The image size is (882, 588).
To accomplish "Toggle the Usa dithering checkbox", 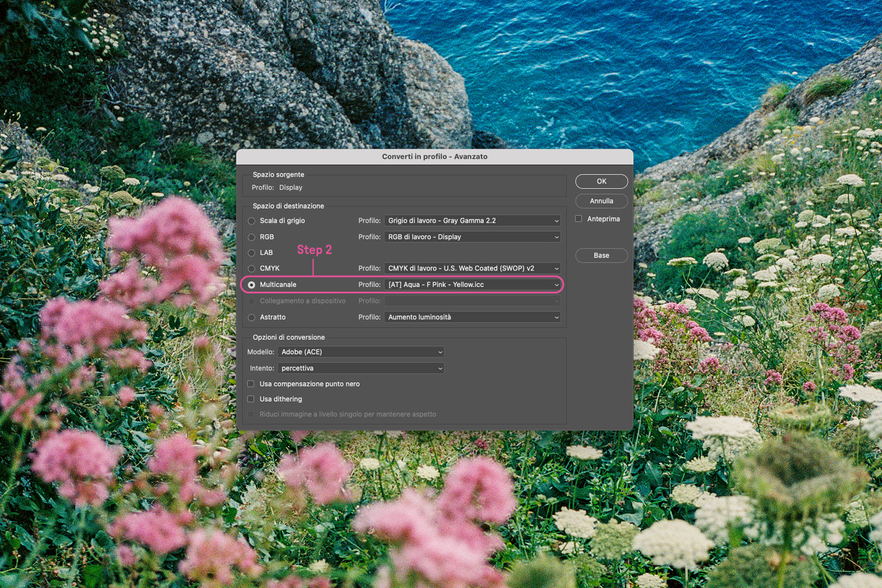I will [x=251, y=399].
